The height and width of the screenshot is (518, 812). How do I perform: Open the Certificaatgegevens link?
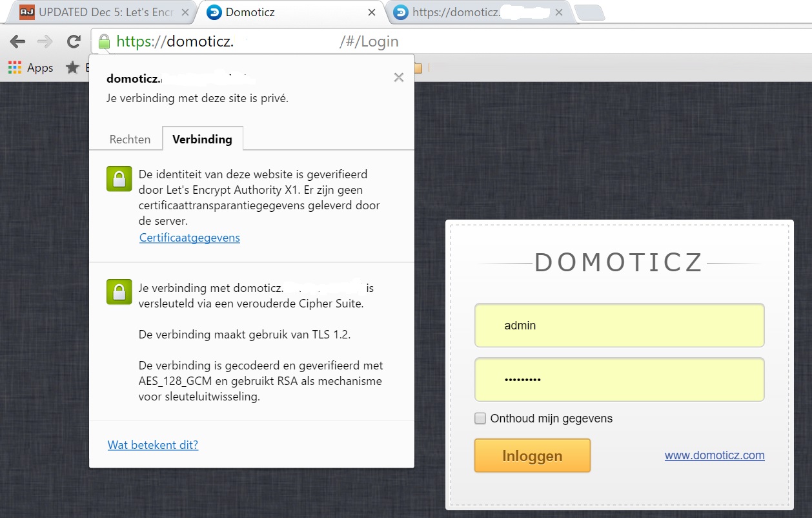[x=190, y=238]
